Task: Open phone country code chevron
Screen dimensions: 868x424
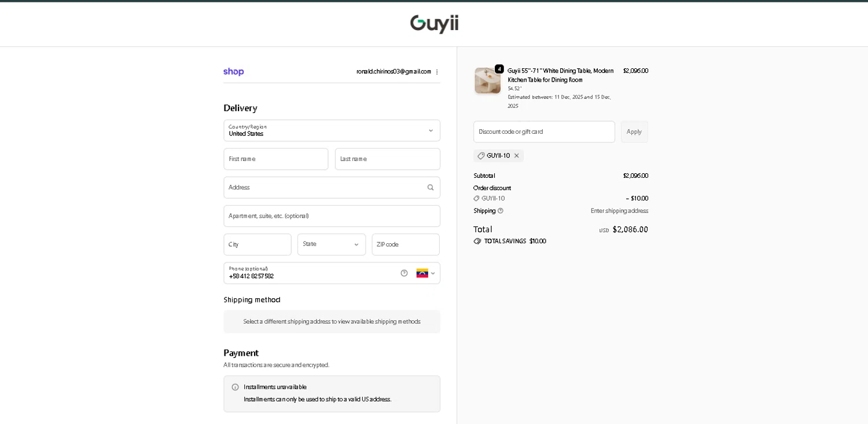Action: pos(433,273)
